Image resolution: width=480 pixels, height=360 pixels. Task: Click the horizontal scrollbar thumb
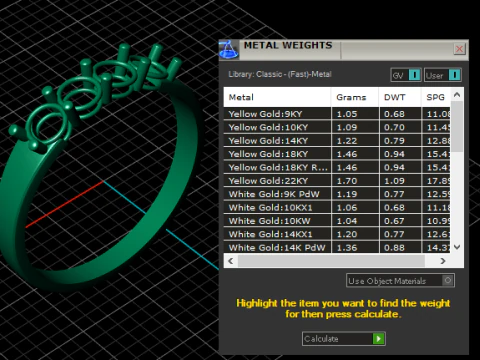pos(331,261)
